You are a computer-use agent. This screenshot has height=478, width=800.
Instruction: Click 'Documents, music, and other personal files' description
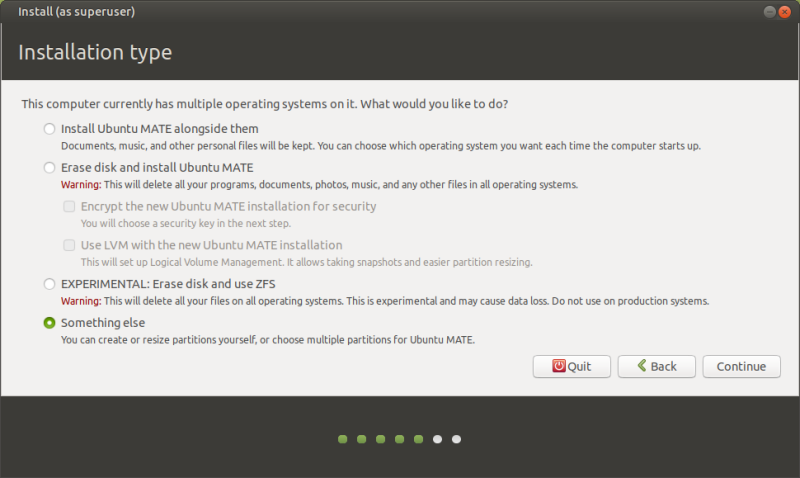click(x=381, y=146)
